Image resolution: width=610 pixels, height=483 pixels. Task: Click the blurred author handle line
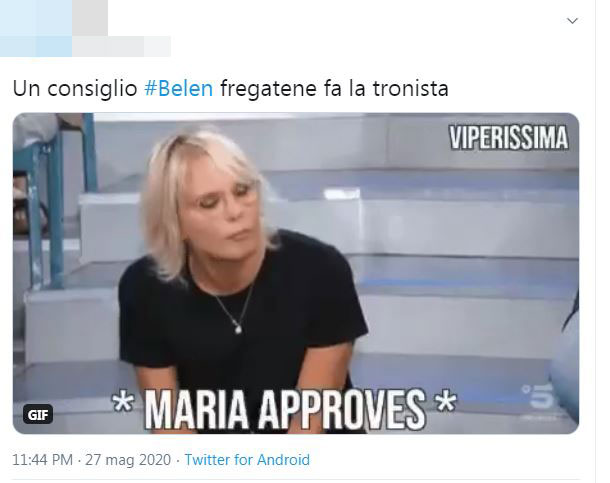(121, 46)
